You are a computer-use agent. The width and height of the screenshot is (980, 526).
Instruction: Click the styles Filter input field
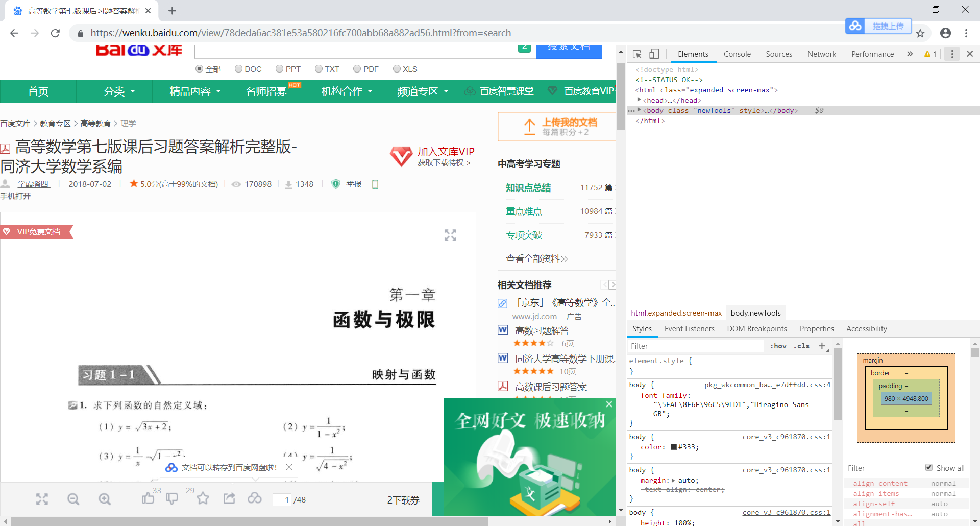pyautogui.click(x=695, y=346)
